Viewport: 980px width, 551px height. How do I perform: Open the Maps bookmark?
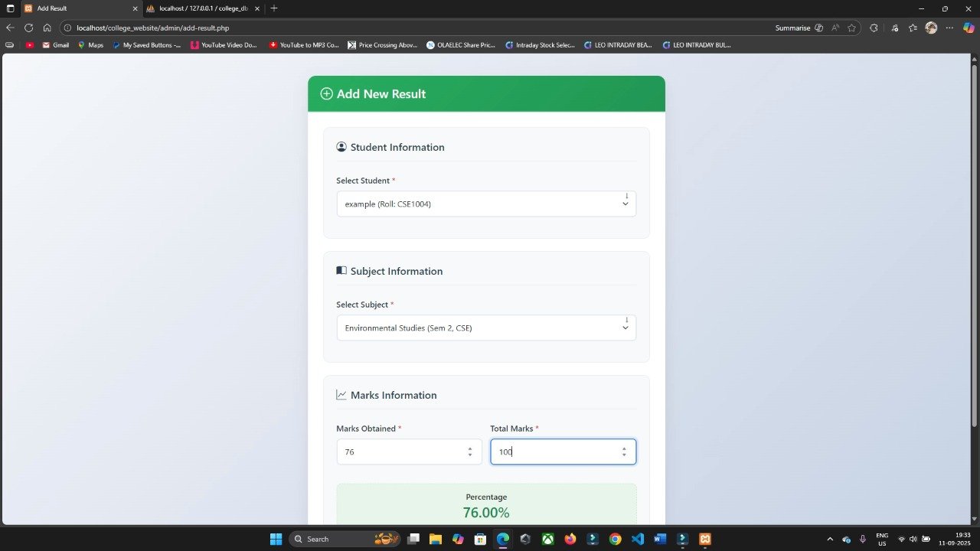[x=90, y=45]
